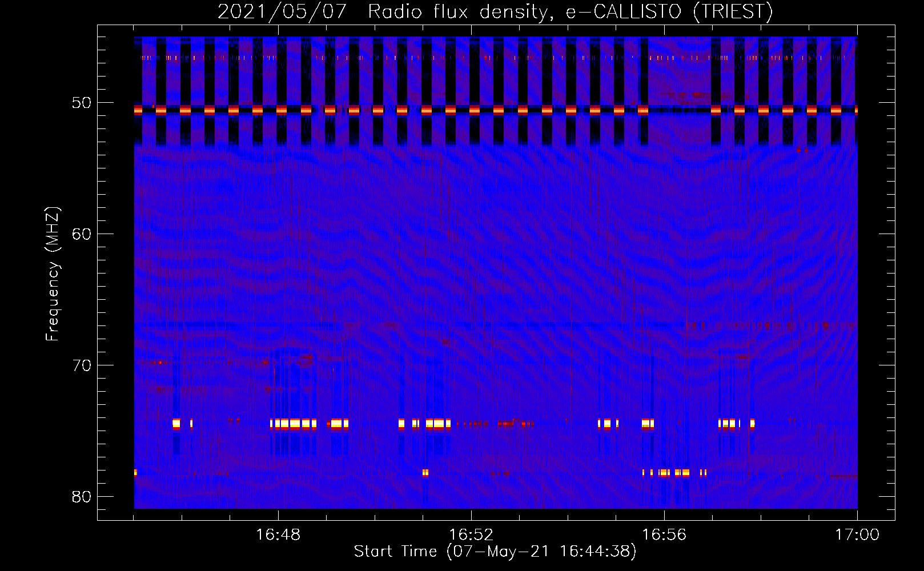Click the 80 MHz tick label
The width and height of the screenshot is (924, 571).
[x=82, y=496]
